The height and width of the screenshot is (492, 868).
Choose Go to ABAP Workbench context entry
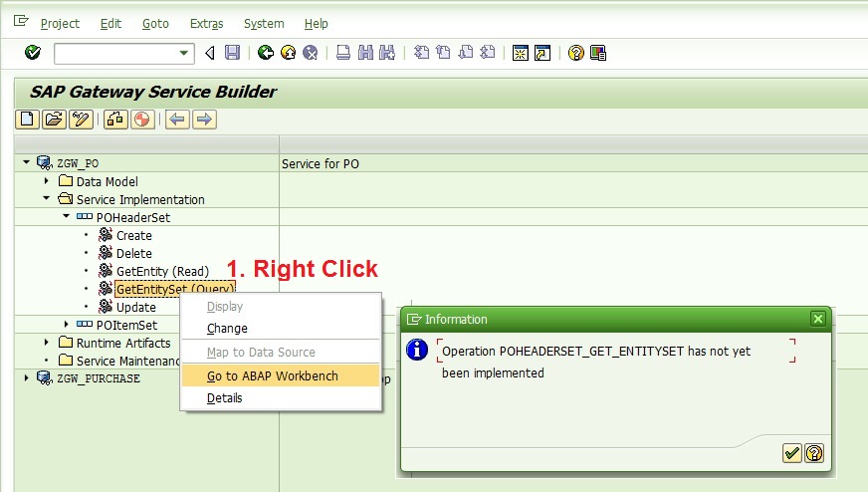[x=282, y=375]
